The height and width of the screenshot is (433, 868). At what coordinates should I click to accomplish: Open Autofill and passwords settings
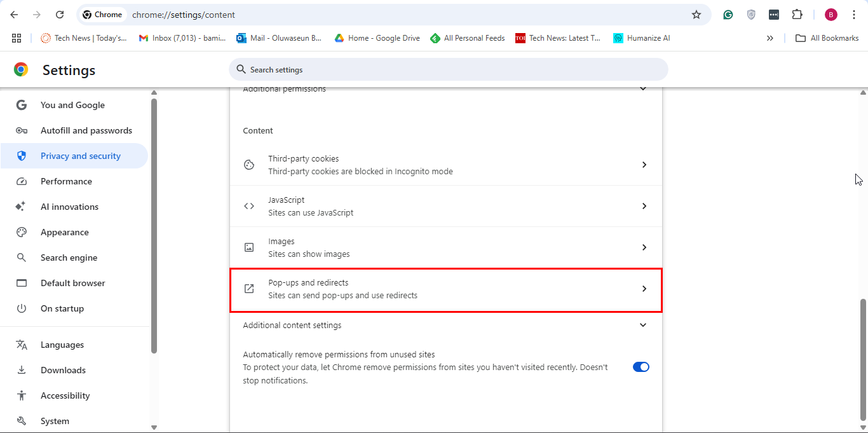click(86, 130)
